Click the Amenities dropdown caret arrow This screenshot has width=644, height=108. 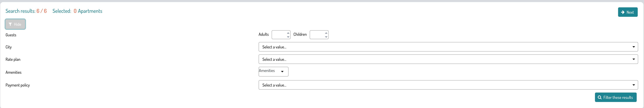(282, 72)
